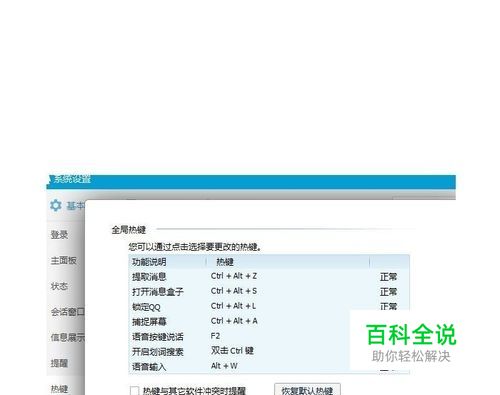Select the 锁定QQ row
This screenshot has width=500, height=395.
269,306
